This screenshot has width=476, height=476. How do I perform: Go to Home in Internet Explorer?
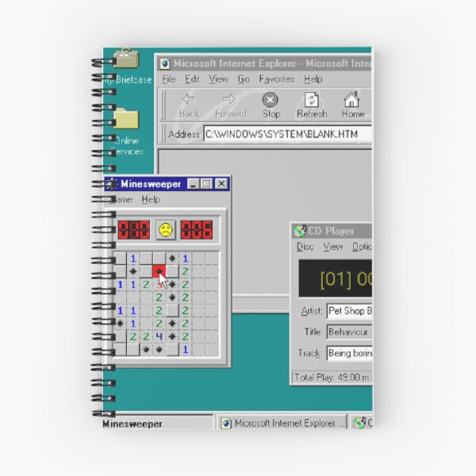coord(352,105)
